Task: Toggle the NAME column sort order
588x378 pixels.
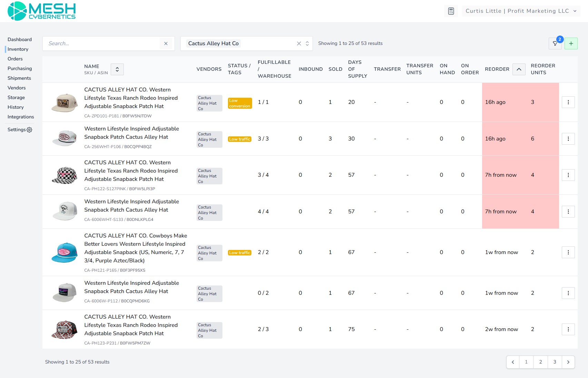Action: pyautogui.click(x=117, y=69)
